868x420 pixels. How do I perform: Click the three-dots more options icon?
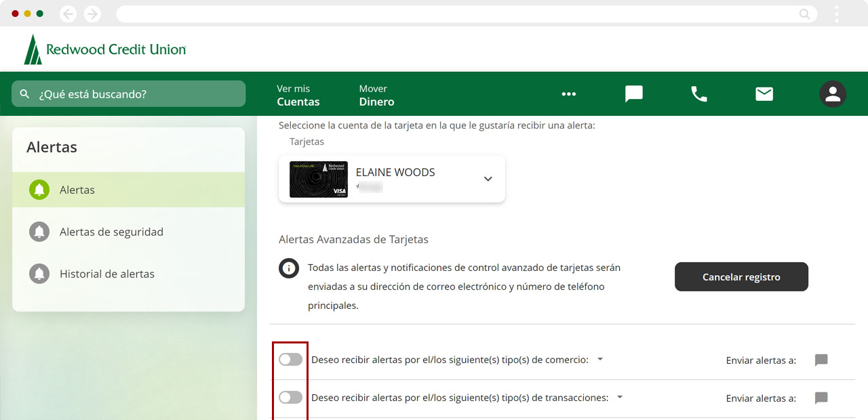tap(568, 94)
